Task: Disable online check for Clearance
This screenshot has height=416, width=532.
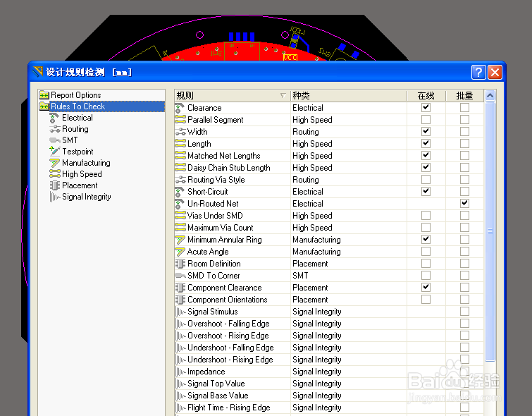Action: 426,108
